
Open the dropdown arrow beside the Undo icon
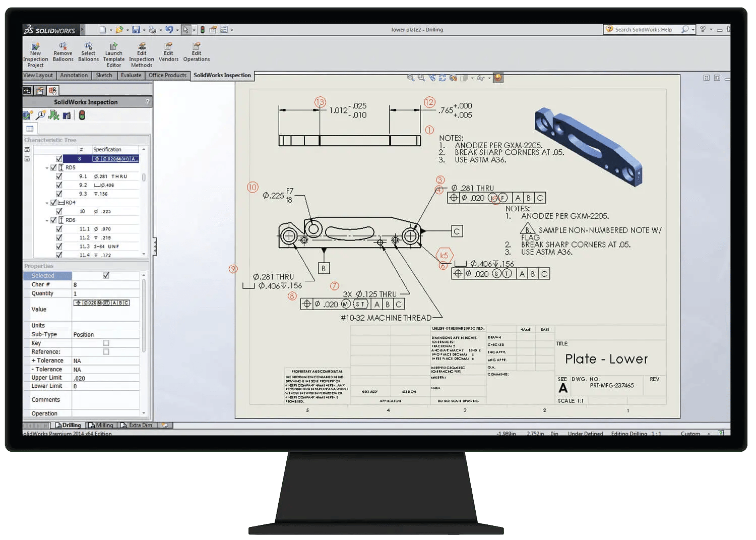click(177, 30)
